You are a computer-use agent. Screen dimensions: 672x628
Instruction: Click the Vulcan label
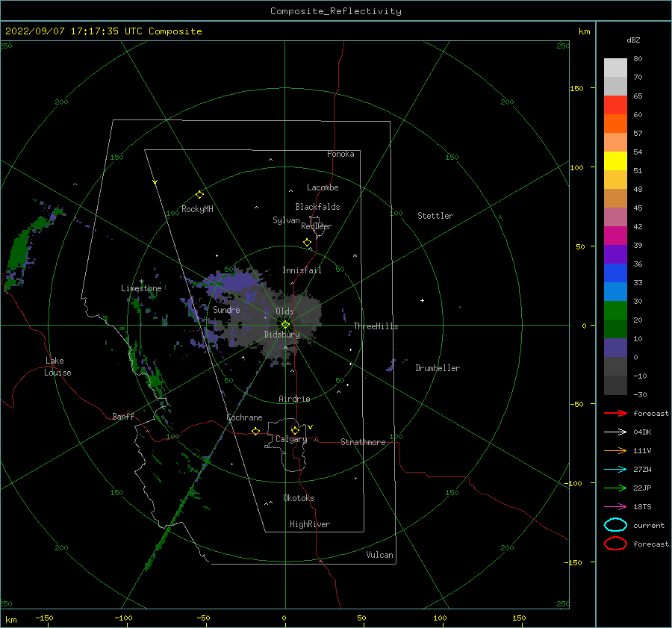[x=380, y=555]
